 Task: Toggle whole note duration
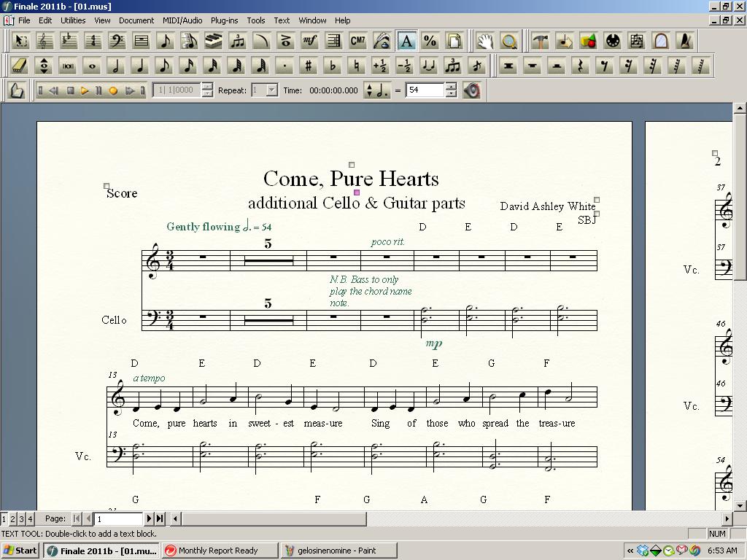point(92,66)
